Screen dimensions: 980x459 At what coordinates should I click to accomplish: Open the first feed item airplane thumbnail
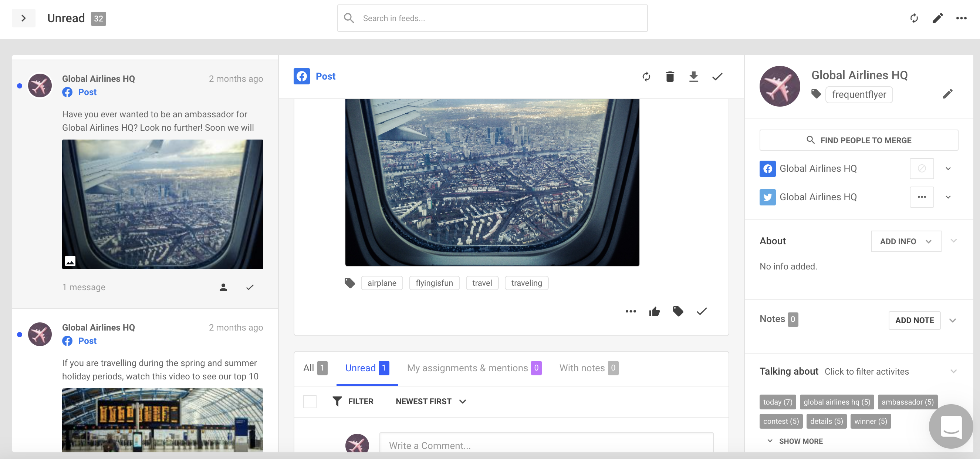point(162,204)
